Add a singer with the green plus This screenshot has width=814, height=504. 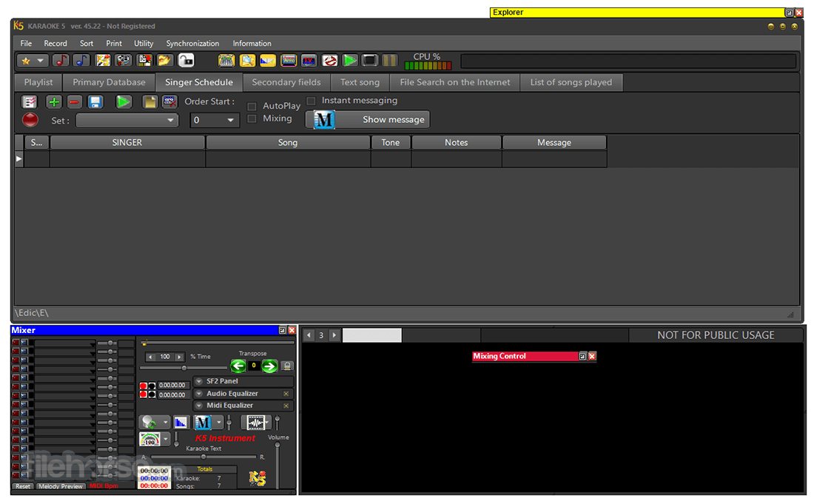pyautogui.click(x=53, y=101)
